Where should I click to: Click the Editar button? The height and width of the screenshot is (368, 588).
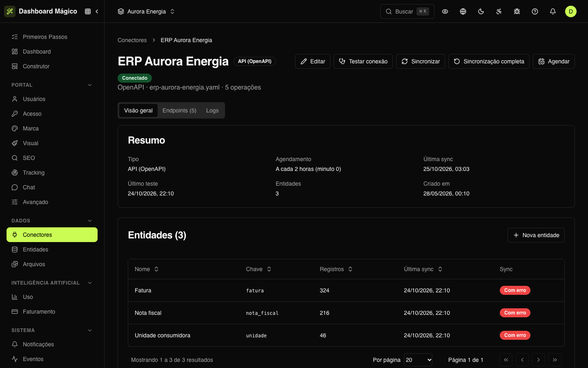(x=313, y=61)
